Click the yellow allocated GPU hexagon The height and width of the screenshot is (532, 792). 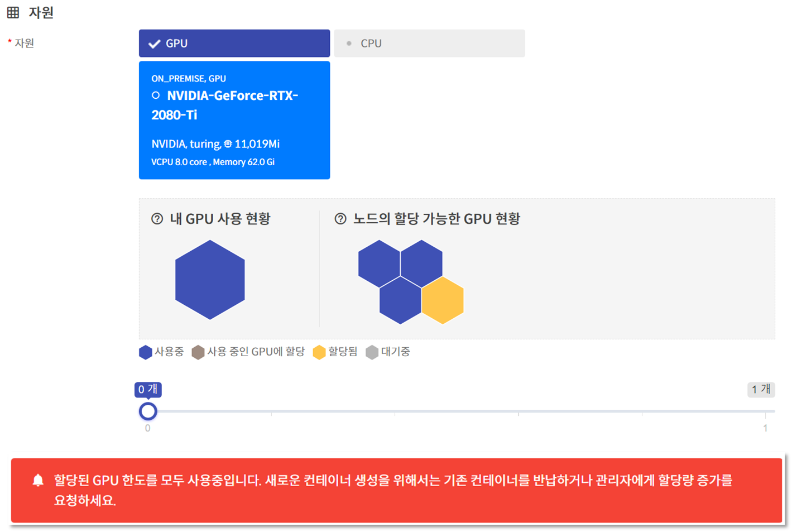(x=443, y=300)
